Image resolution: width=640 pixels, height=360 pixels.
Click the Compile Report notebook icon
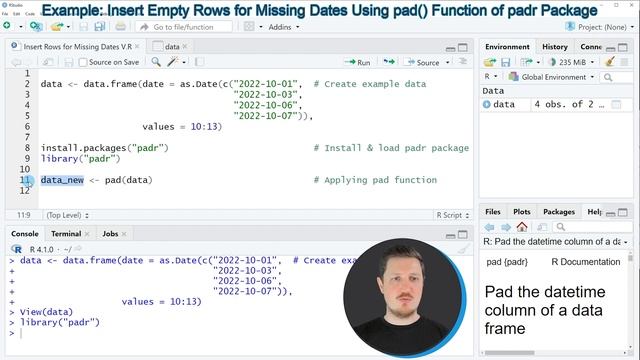coord(199,62)
